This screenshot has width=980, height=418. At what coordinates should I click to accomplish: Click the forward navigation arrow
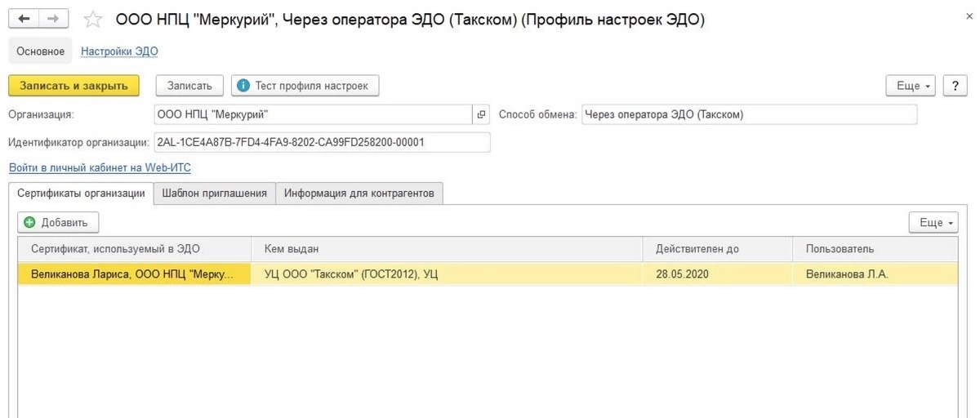point(53,19)
